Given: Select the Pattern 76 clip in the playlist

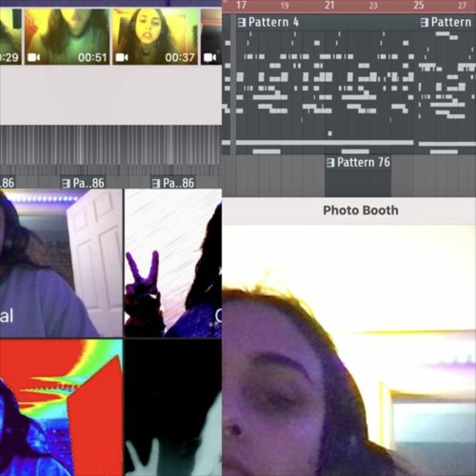Looking at the screenshot, I should 358,176.
